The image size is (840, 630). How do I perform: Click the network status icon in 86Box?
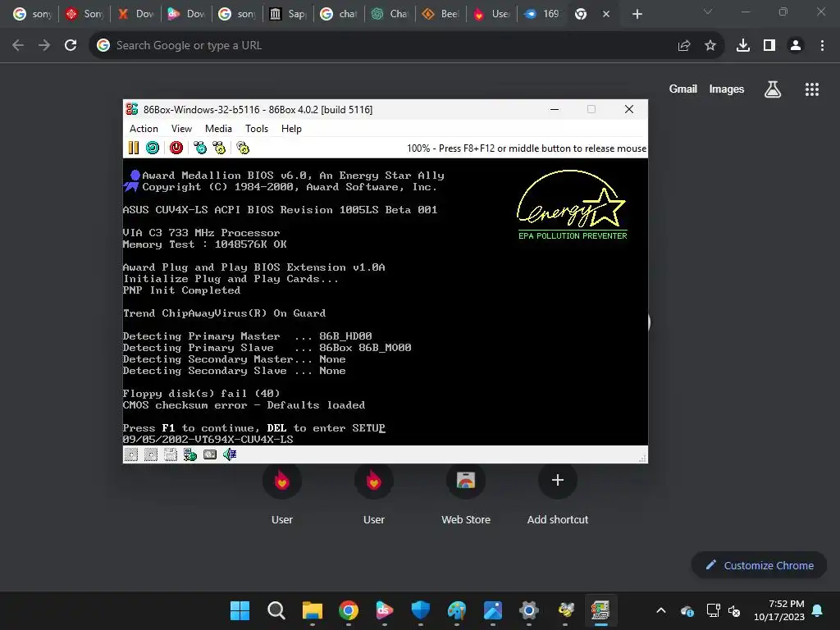point(190,454)
